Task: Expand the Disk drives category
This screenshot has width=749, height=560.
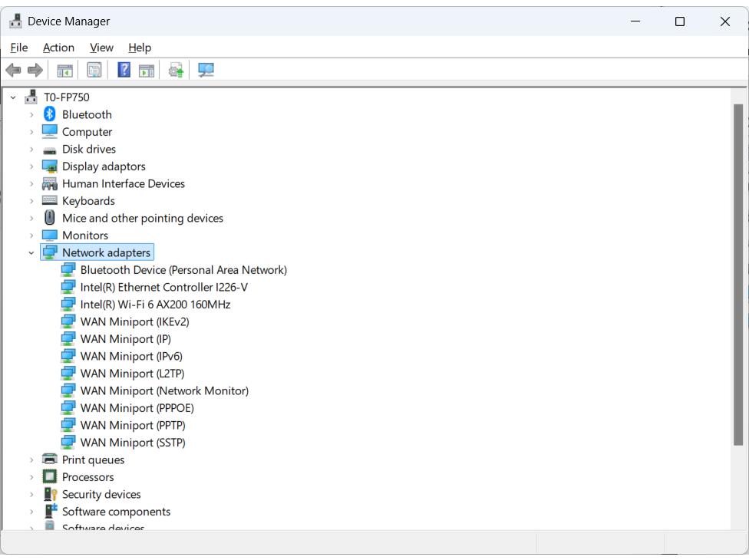Action: click(x=31, y=149)
